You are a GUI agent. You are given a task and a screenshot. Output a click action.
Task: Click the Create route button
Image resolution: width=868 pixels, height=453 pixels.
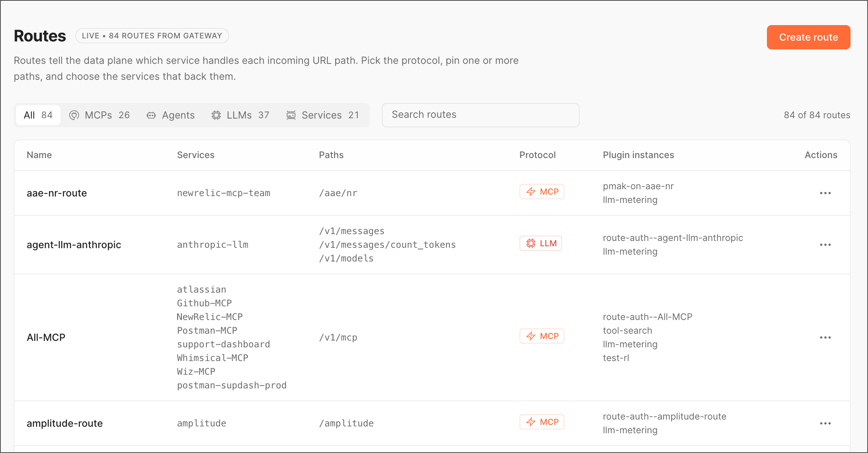[x=808, y=37]
